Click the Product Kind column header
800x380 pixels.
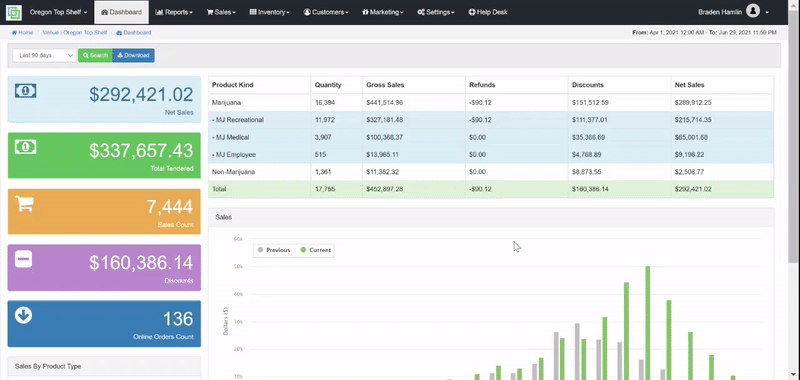233,85
